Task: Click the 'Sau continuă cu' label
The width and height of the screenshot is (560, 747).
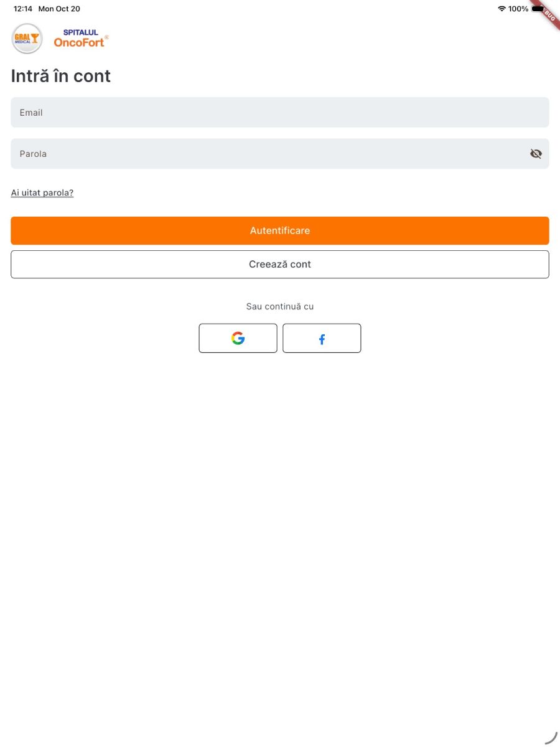Action: coord(280,306)
